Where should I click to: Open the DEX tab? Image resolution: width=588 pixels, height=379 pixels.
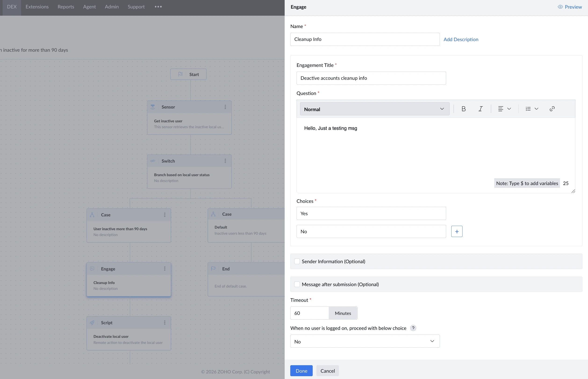point(12,7)
